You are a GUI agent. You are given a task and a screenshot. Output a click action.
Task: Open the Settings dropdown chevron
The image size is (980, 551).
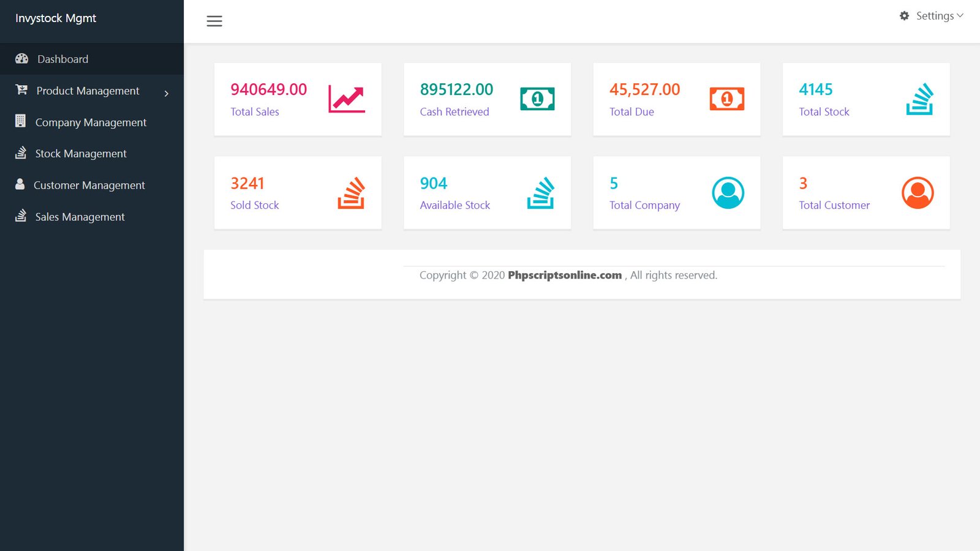point(960,16)
